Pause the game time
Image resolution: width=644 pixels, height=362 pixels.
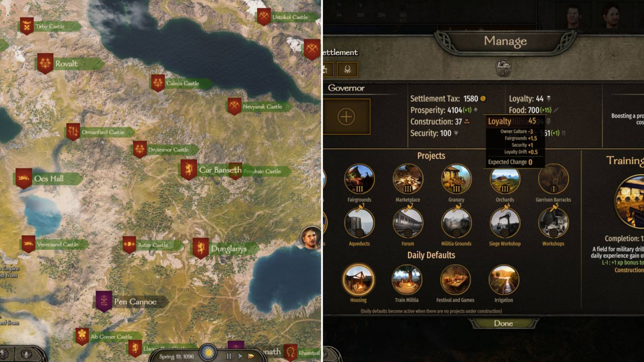(229, 356)
